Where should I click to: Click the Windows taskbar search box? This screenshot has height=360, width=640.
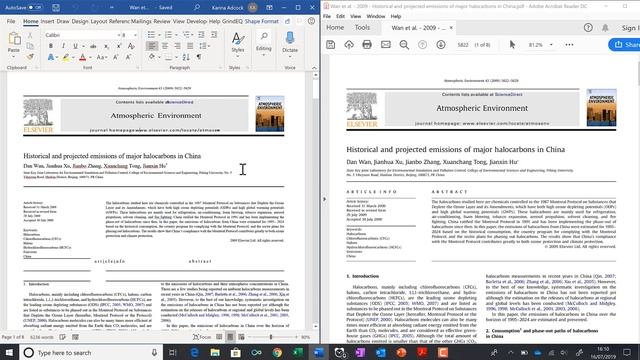point(91,353)
